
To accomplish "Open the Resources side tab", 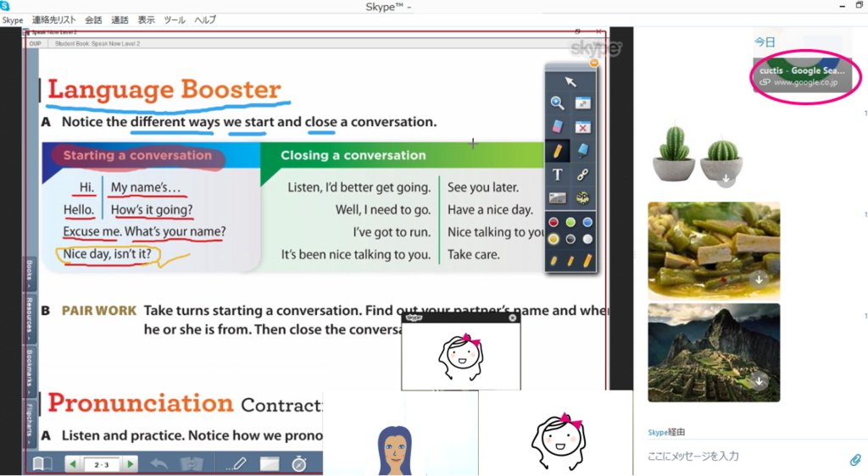I will click(30, 318).
